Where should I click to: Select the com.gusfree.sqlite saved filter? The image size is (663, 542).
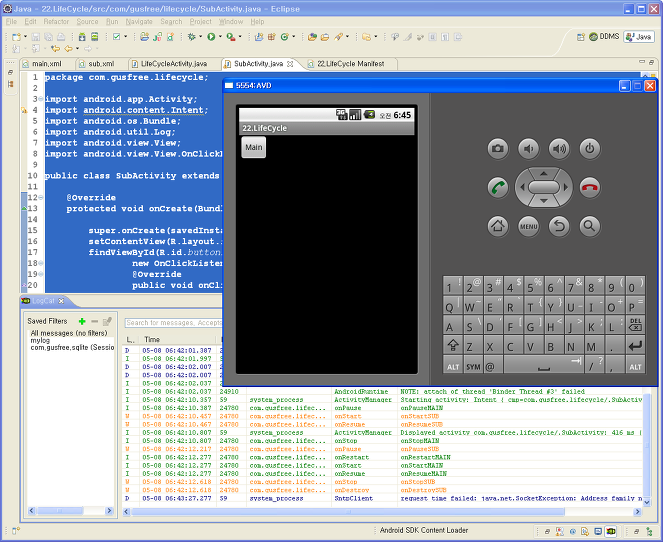[72, 348]
